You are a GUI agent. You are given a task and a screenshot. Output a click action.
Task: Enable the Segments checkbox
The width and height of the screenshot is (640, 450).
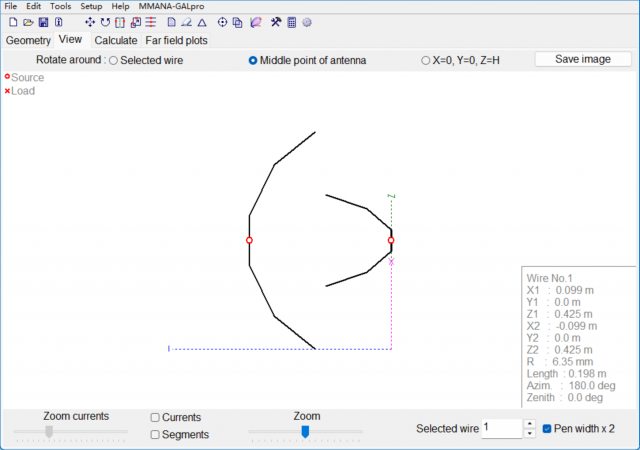(x=156, y=434)
